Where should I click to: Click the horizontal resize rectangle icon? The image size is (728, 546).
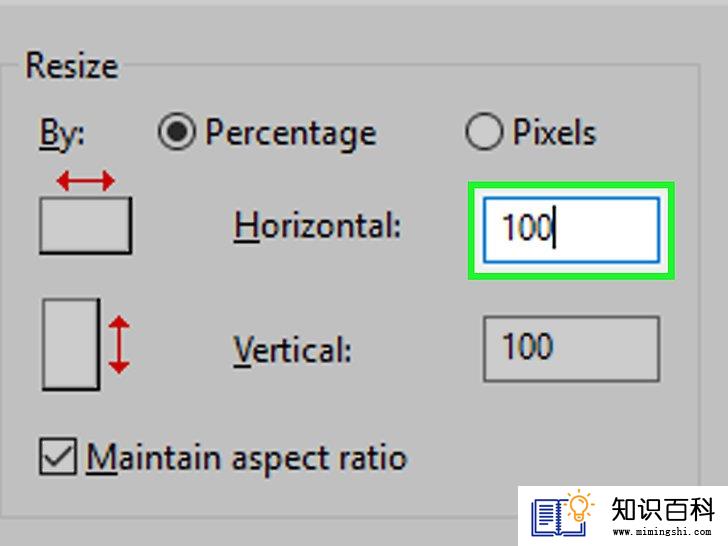85,224
